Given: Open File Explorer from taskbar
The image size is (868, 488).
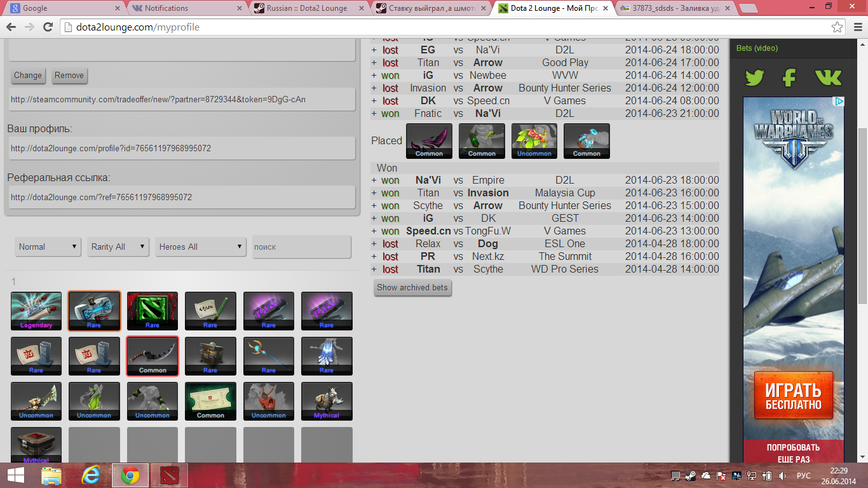Looking at the screenshot, I should point(52,475).
